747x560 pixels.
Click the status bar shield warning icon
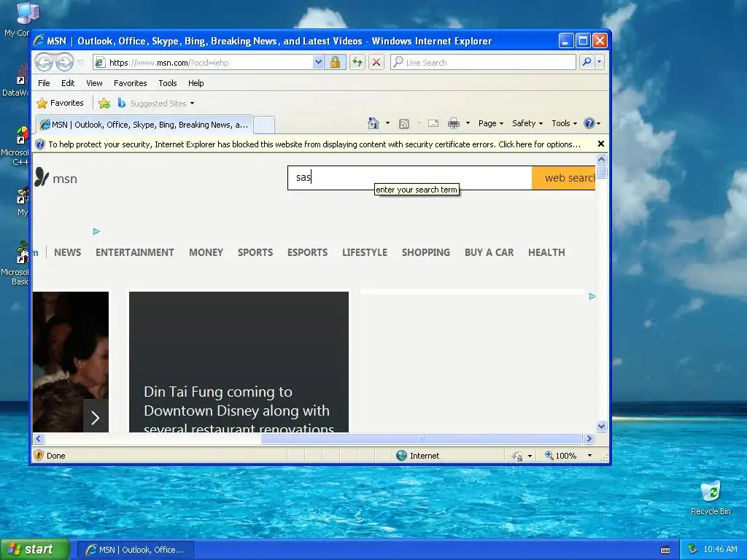[39, 455]
